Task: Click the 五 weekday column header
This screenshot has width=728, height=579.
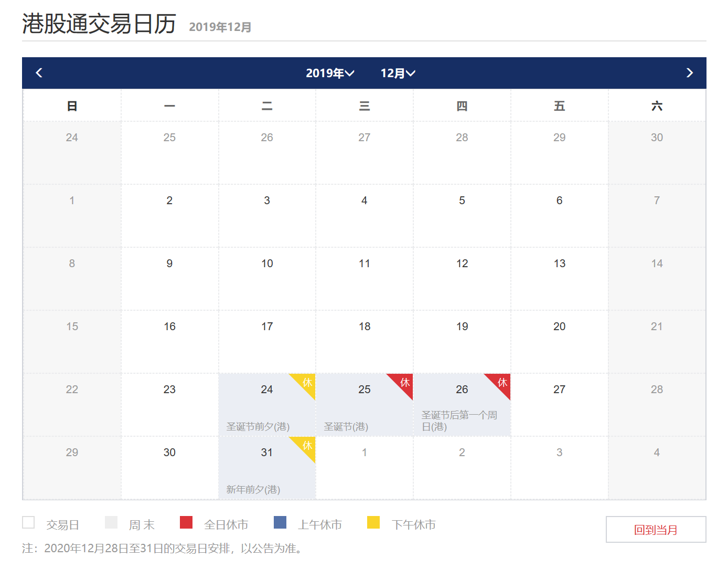Action: pos(559,106)
